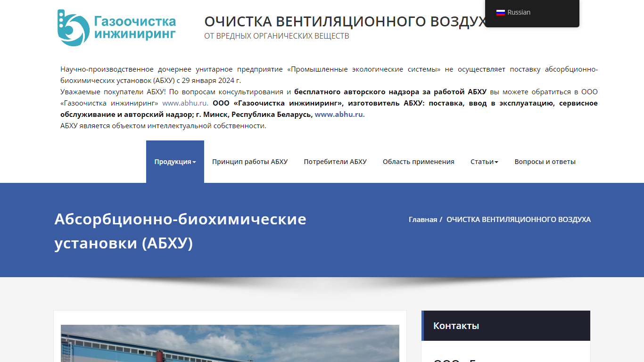Click the facility photo in the article
Screen dimensions: 644x362
pyautogui.click(x=230, y=343)
